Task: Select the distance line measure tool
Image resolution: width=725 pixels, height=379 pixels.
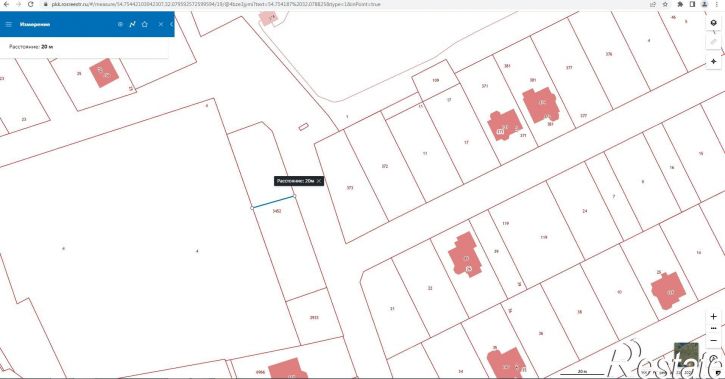Action: coord(132,24)
